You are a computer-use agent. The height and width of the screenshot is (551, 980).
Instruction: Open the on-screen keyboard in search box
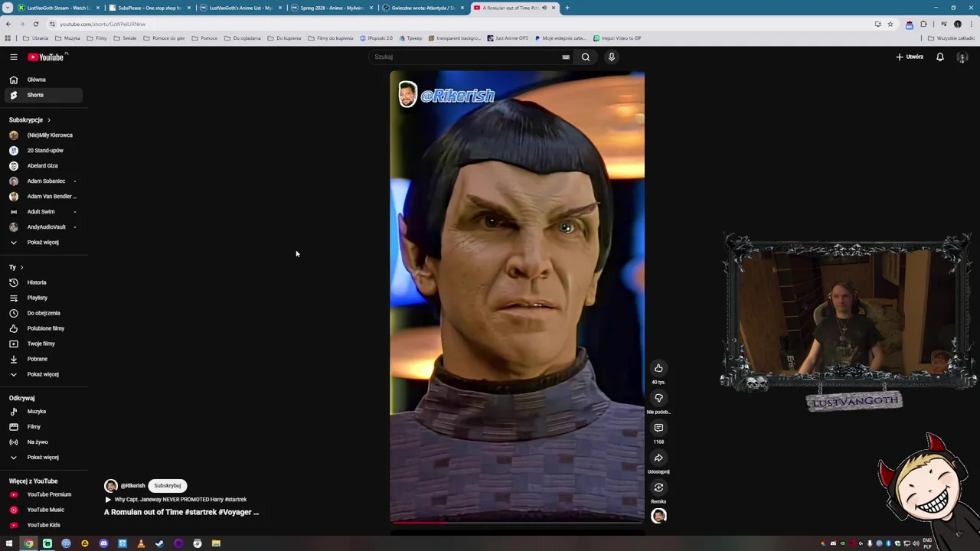point(566,57)
